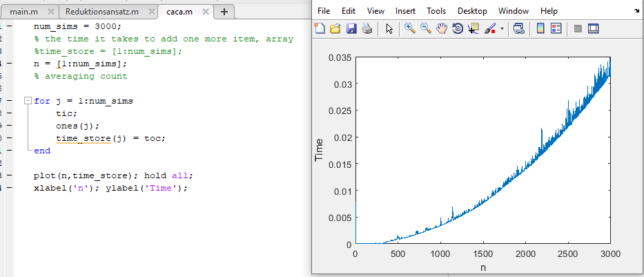Toggle the Insert Legend button
This screenshot has width=644, height=277.
pos(556,29)
